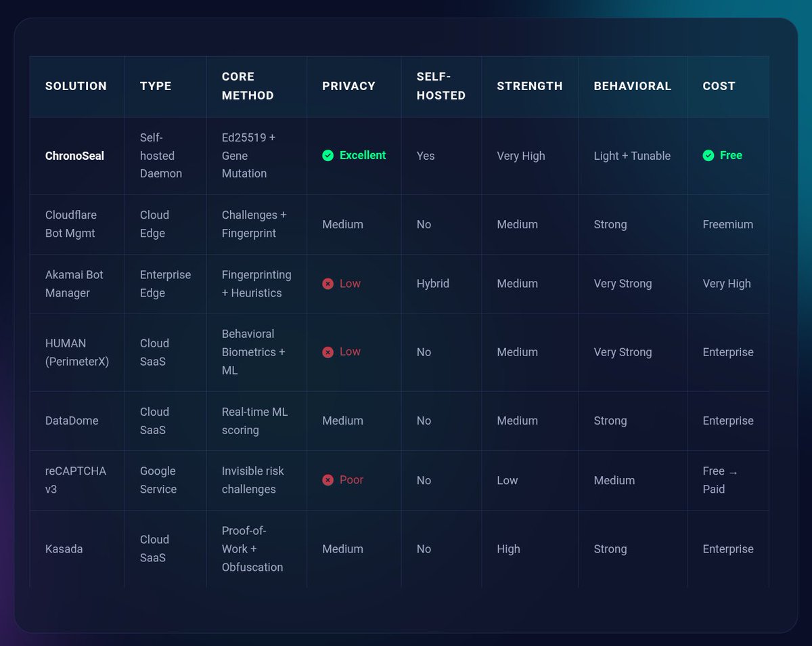Click Very Strong in the HUMAN row
Screen dimensions: 812x646
[623, 352]
